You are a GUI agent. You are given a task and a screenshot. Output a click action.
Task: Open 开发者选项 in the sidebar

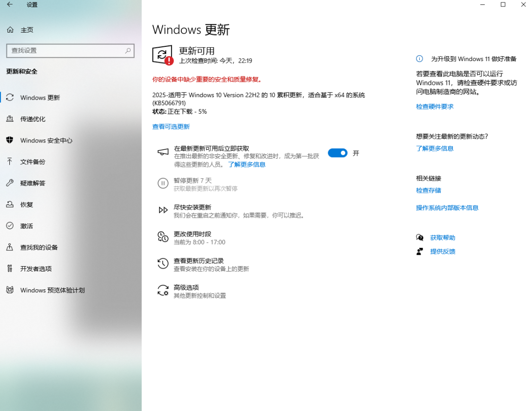[x=9, y=269]
